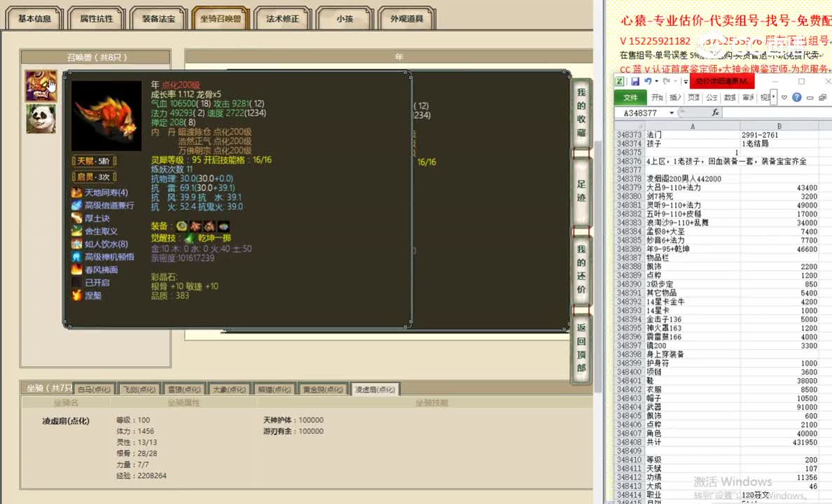Image resolution: width=832 pixels, height=504 pixels.
Task: Switch to the 装备法宝 tab
Action: coord(159,19)
